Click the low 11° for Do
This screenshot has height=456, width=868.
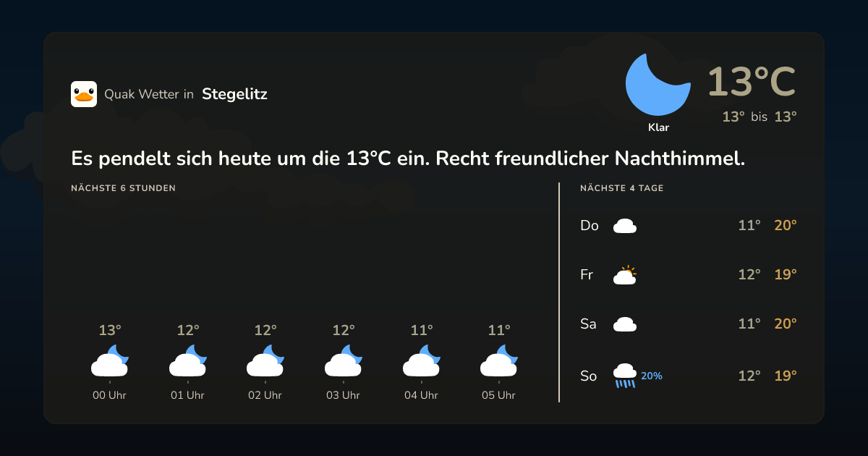[x=749, y=226]
